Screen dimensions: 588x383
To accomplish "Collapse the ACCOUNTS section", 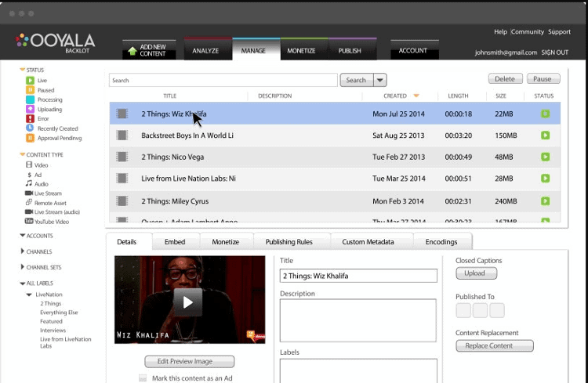I will coord(22,235).
